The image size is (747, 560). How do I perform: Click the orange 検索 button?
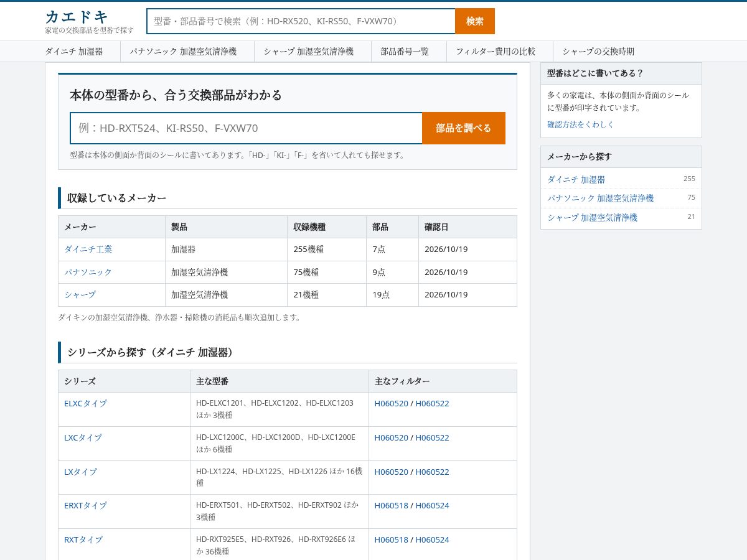point(475,21)
